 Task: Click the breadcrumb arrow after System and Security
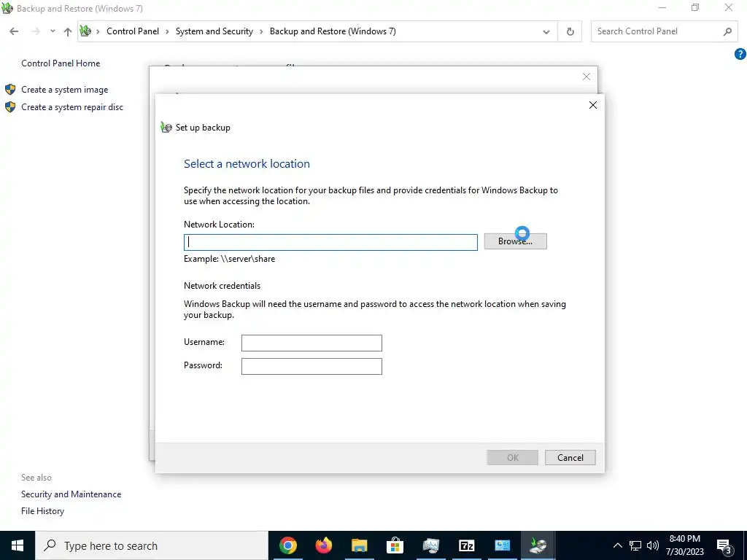pos(262,31)
